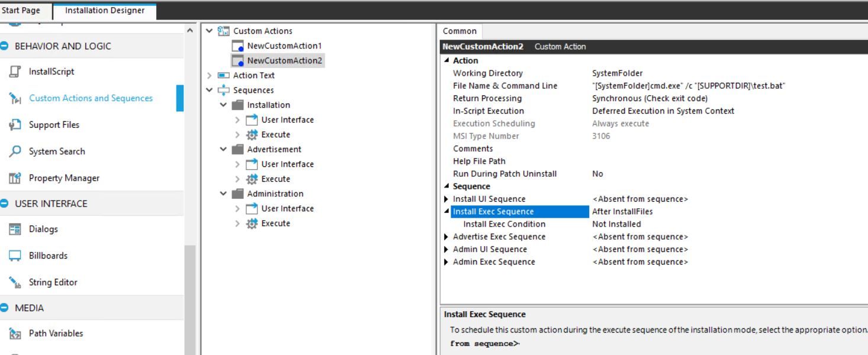Click the Sequences node icon
This screenshot has width=868, height=355.
click(224, 90)
